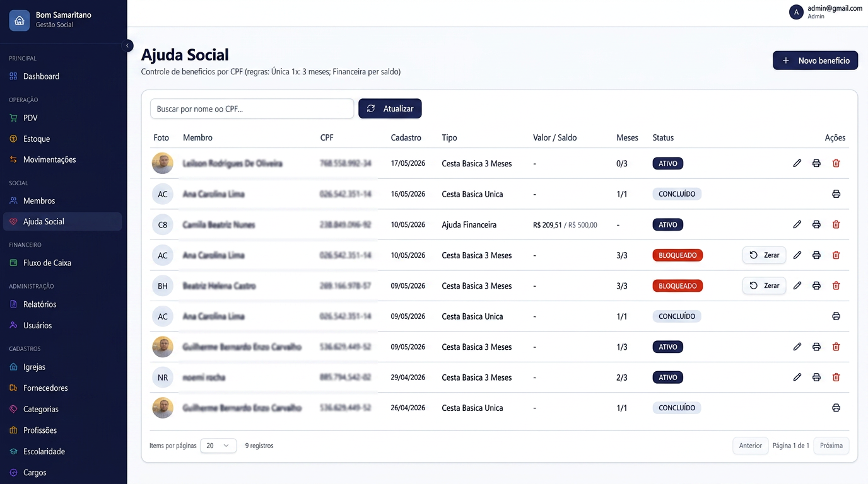The image size is (868, 484).
Task: Delete the Ajuda Financeira benefit row
Action: (836, 224)
